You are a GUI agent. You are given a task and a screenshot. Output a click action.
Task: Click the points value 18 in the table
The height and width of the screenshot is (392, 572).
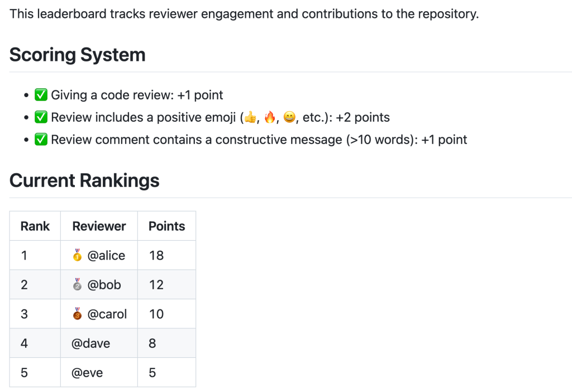point(156,256)
